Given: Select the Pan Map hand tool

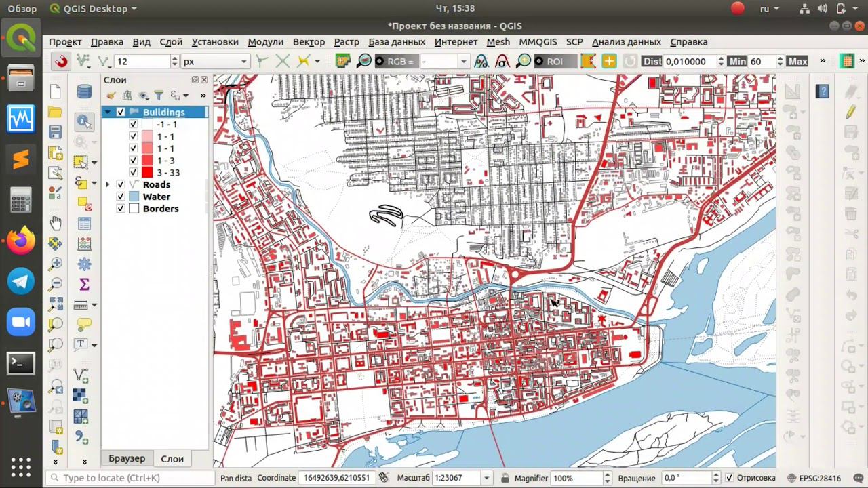Looking at the screenshot, I should click(x=56, y=223).
